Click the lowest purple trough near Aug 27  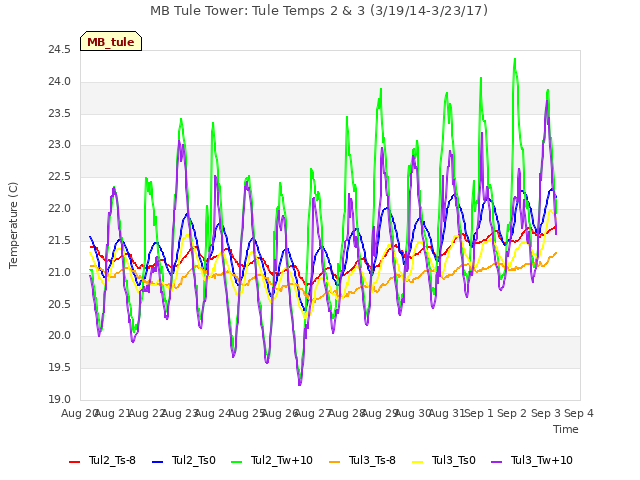coord(300,384)
